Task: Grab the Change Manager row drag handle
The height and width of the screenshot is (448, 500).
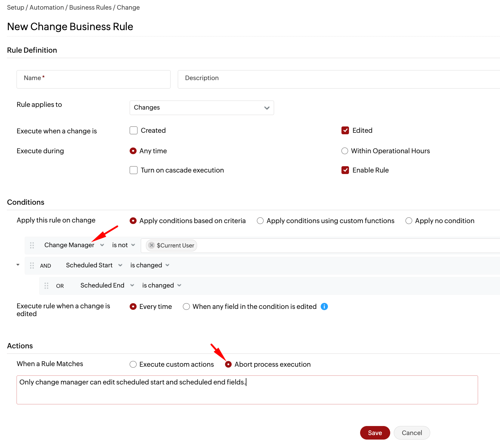Action: point(32,245)
